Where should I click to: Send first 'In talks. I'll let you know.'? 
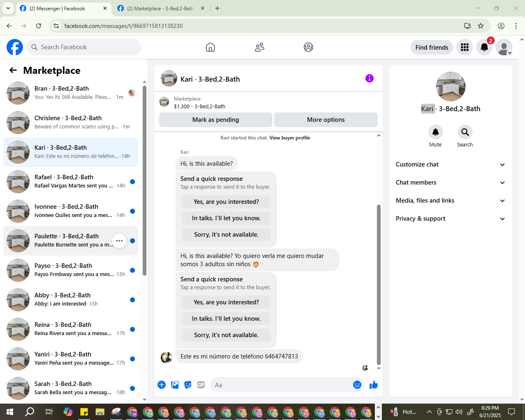click(226, 218)
